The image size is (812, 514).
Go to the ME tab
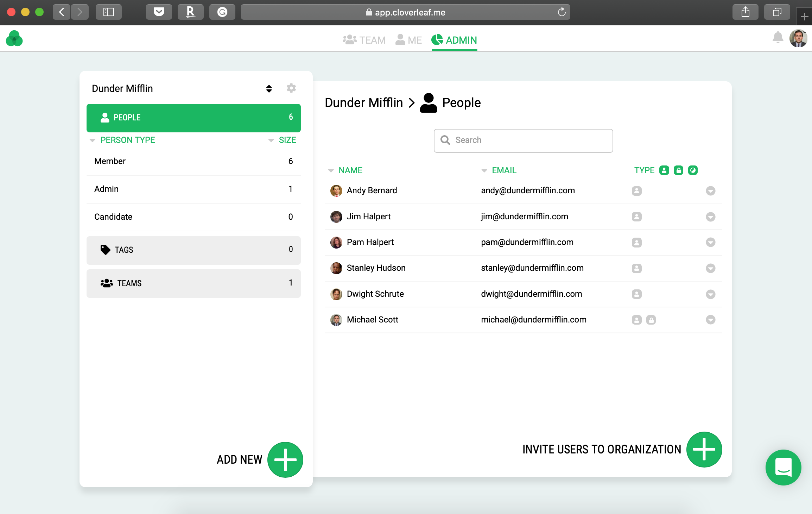click(x=408, y=40)
